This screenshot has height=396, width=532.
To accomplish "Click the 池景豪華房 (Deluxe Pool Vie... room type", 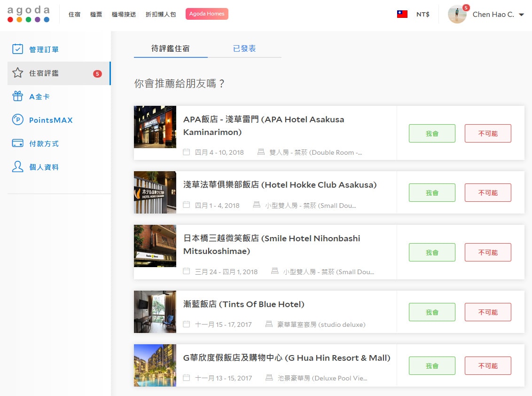I will coord(322,378).
